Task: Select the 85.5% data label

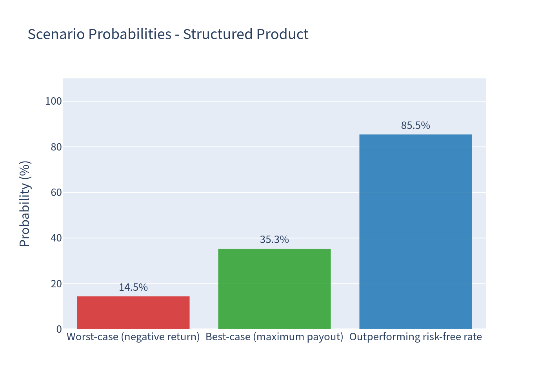Action: pos(416,125)
